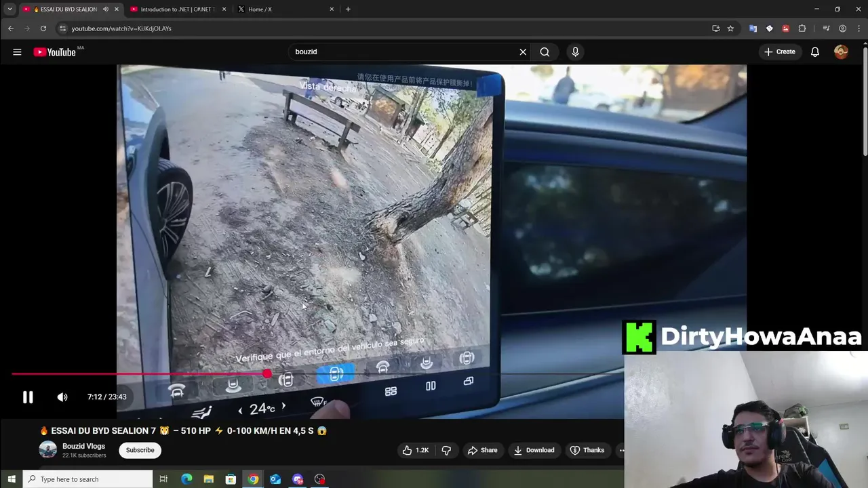The image size is (868, 488).
Task: Bookmark this page with the star
Action: tap(730, 28)
